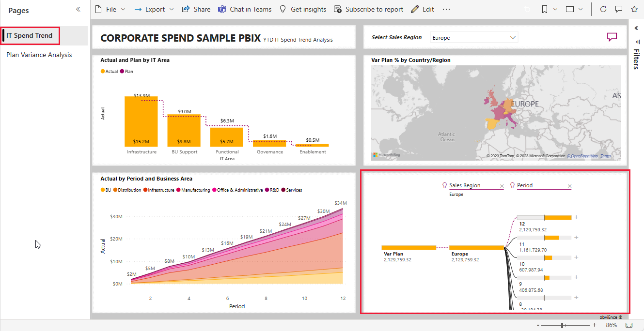Remove the Period filter in decomposition tree
The image size is (644, 331).
569,186
